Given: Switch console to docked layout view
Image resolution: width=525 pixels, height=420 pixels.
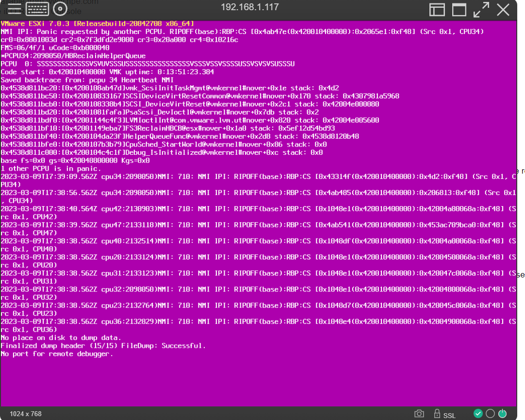Looking at the screenshot, I should pos(437,10).
